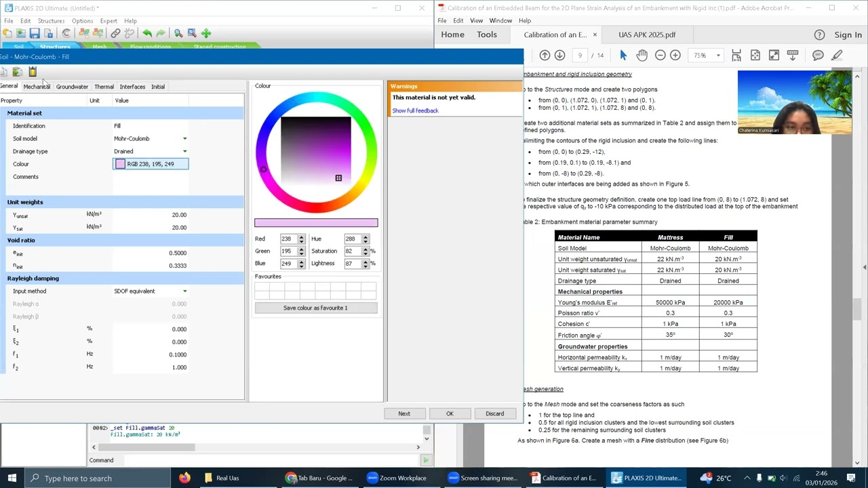
Task: Open the Soil model dropdown
Action: click(x=184, y=139)
